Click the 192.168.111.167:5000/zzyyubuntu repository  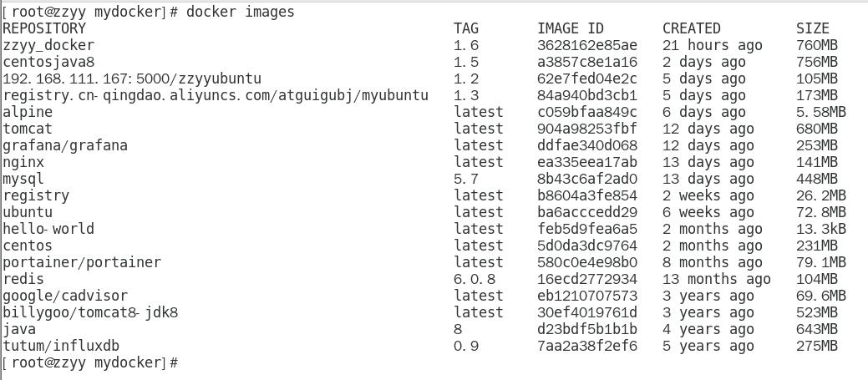(x=132, y=79)
